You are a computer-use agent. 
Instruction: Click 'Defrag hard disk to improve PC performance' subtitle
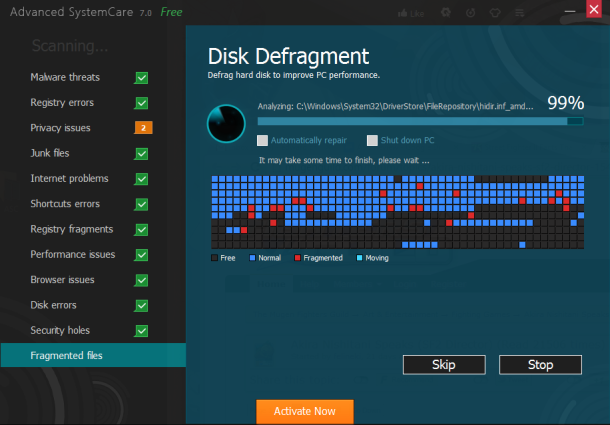click(x=294, y=75)
